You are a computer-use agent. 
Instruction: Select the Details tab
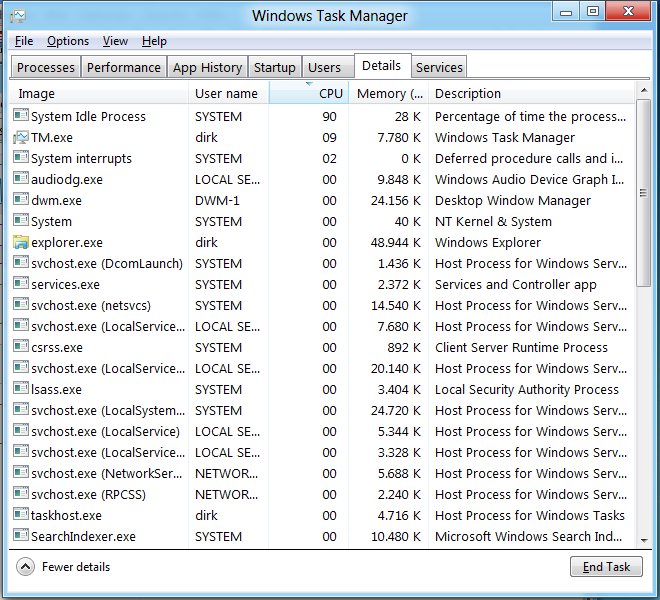(x=382, y=66)
